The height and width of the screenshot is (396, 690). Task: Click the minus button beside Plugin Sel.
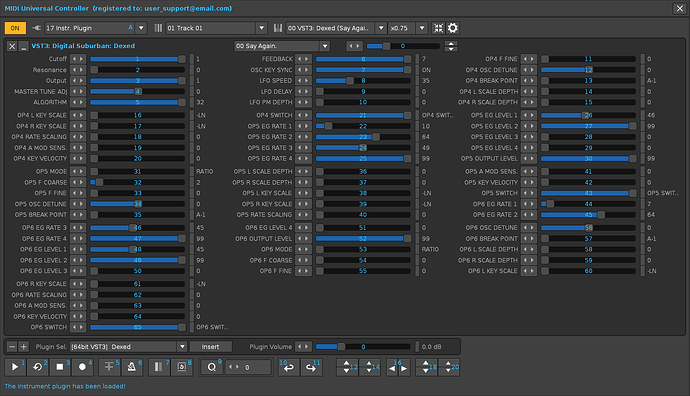pos(12,347)
